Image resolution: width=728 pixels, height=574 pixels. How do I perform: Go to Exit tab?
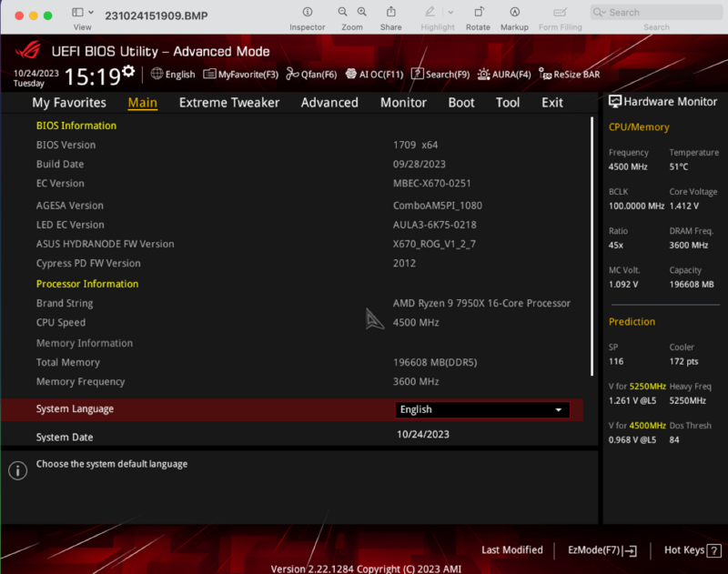point(552,103)
